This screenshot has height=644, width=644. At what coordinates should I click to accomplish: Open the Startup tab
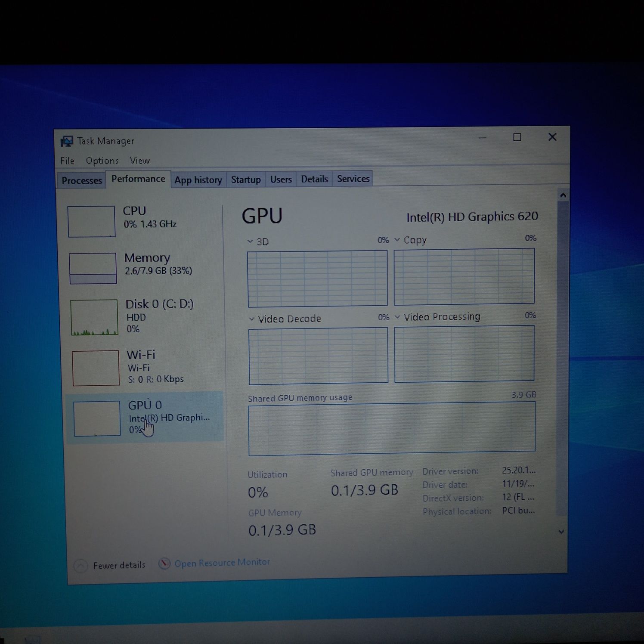coord(246,180)
